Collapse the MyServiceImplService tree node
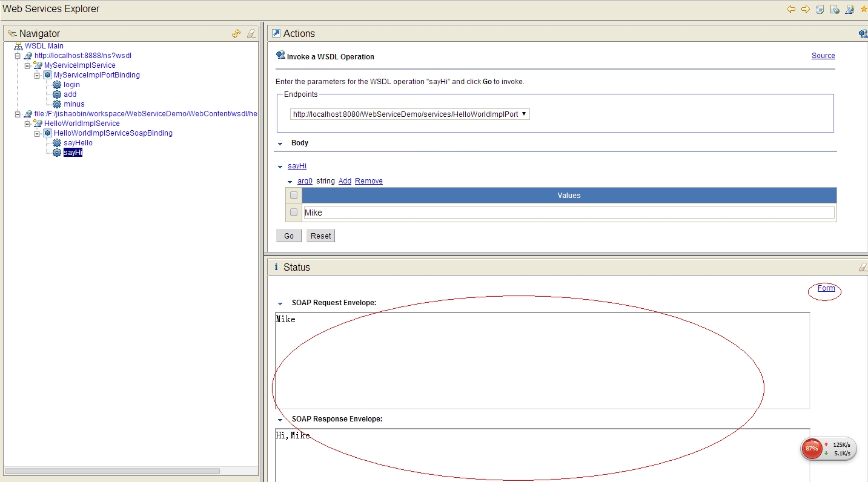Viewport: 868px width, 482px height. click(28, 65)
